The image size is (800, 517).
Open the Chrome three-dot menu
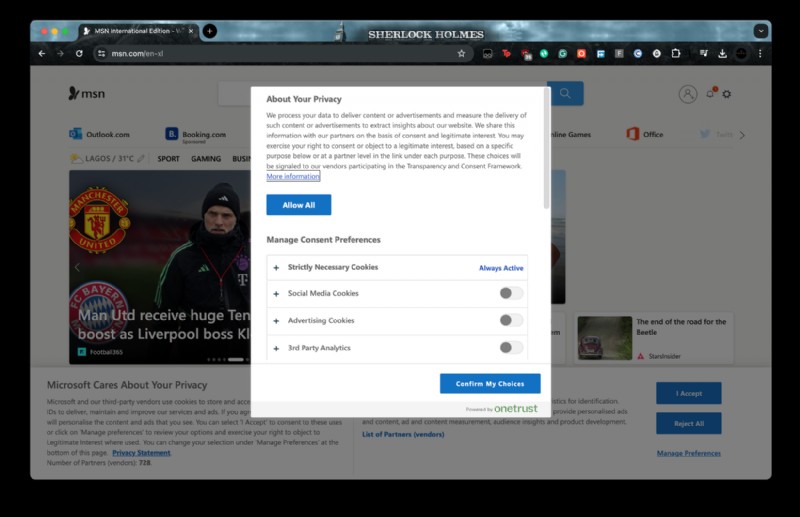(x=760, y=54)
